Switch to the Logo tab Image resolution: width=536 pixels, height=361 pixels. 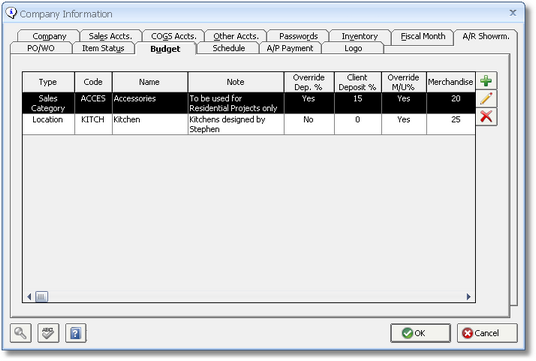click(353, 48)
